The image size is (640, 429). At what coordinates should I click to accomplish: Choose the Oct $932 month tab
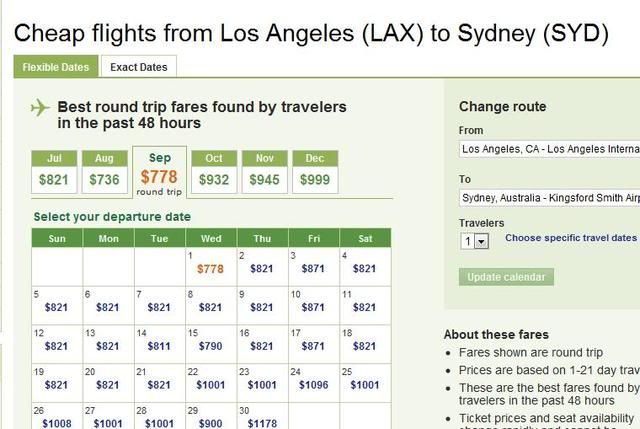[213, 172]
